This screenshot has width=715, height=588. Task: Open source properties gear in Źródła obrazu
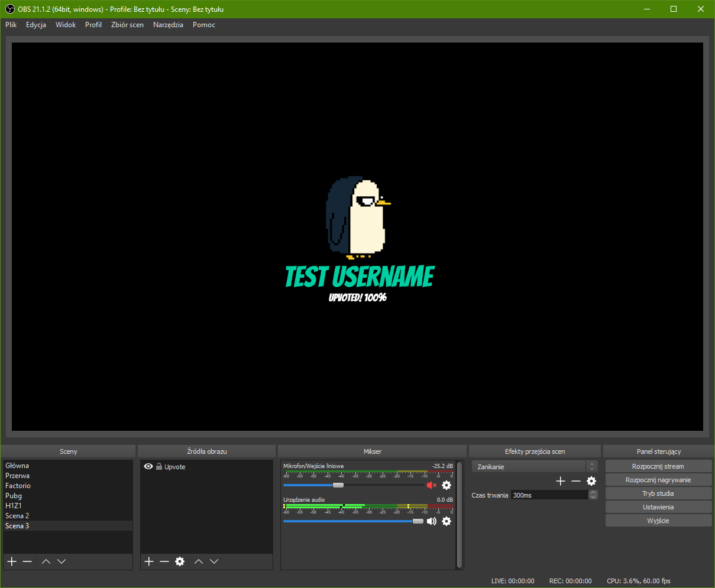180,561
